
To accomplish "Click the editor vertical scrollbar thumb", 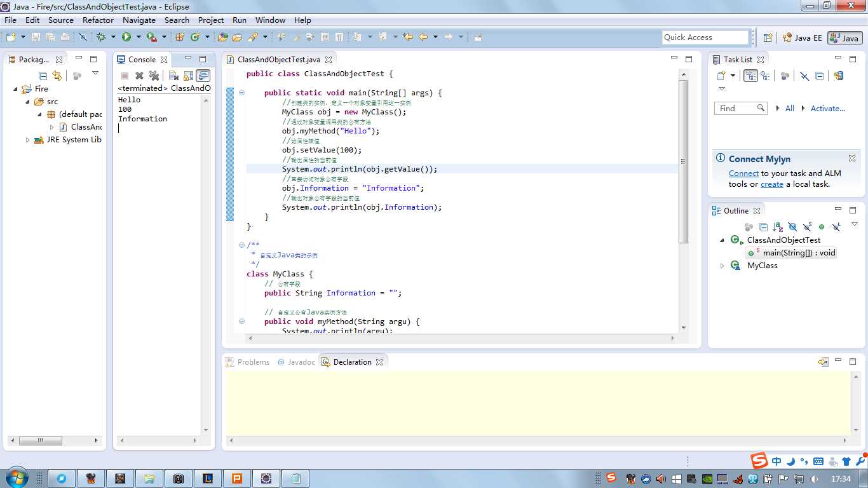I will click(x=684, y=161).
